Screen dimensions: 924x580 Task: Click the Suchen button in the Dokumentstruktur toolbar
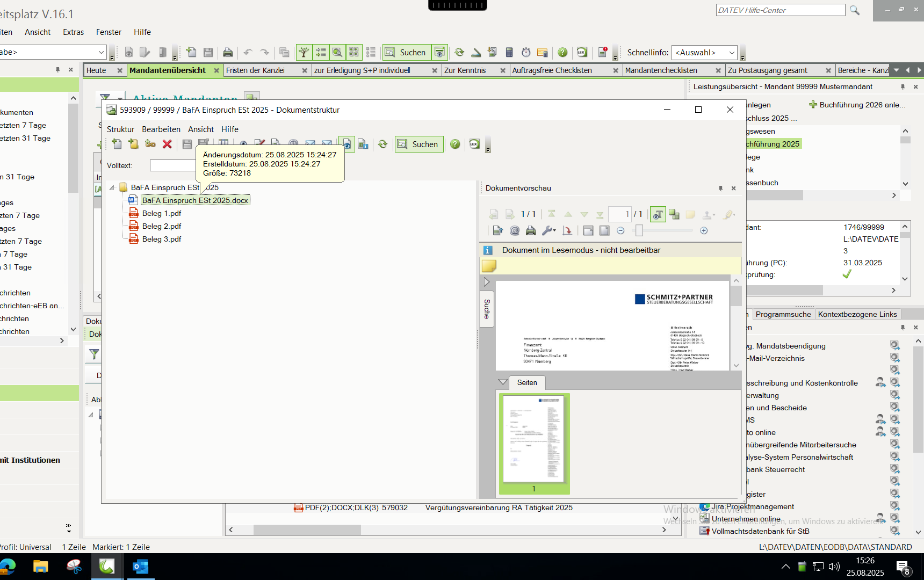click(x=419, y=144)
